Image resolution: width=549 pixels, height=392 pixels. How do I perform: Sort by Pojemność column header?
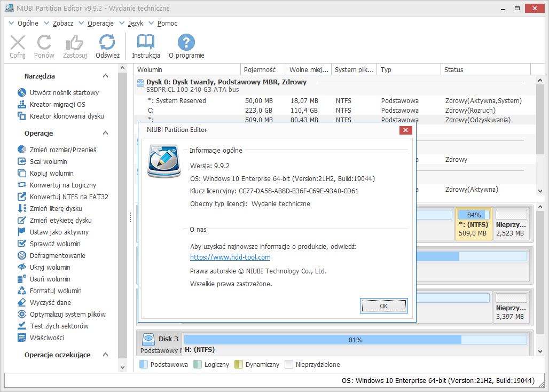pyautogui.click(x=263, y=69)
